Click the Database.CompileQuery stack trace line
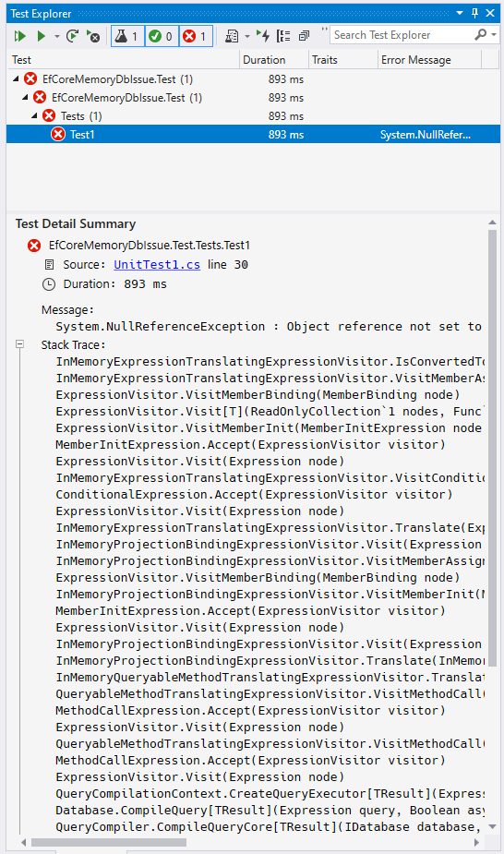This screenshot has width=504, height=854. point(270,811)
